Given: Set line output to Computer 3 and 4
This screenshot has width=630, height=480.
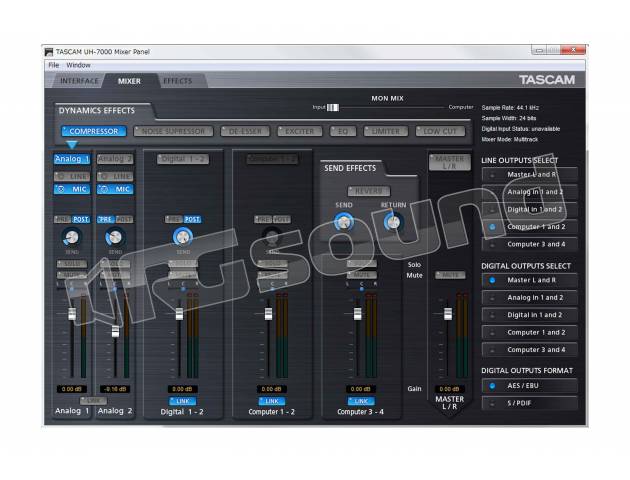Looking at the screenshot, I should [x=530, y=244].
